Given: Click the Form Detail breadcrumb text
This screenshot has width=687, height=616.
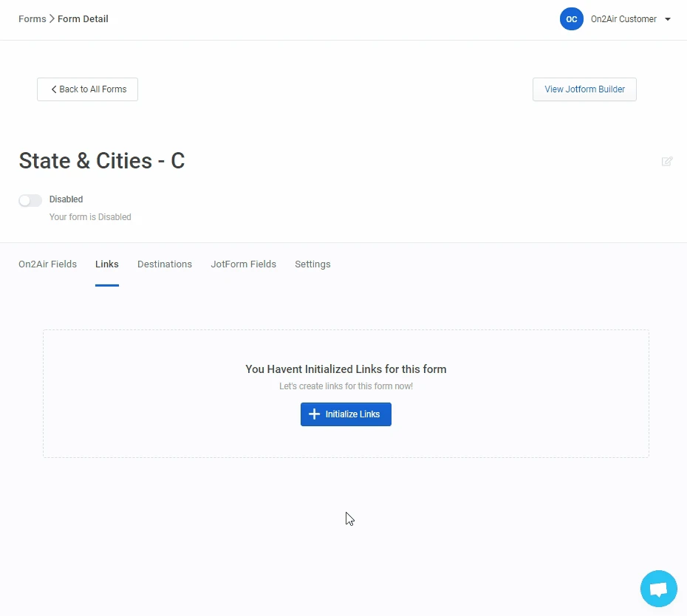Looking at the screenshot, I should pos(83,19).
